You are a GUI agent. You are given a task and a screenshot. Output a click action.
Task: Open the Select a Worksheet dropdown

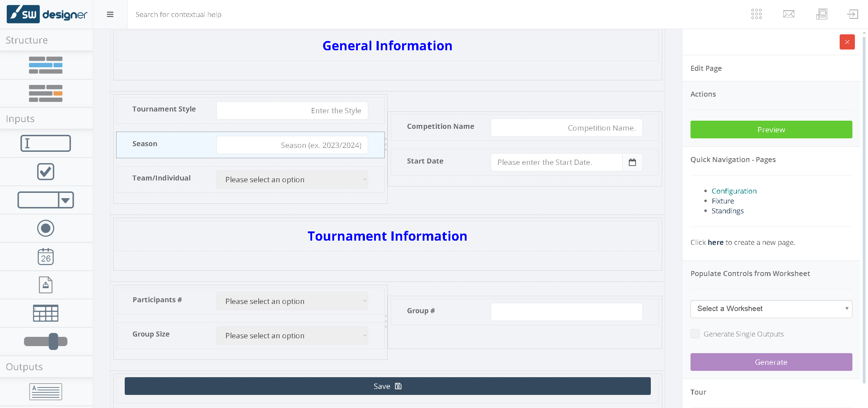[x=771, y=309]
